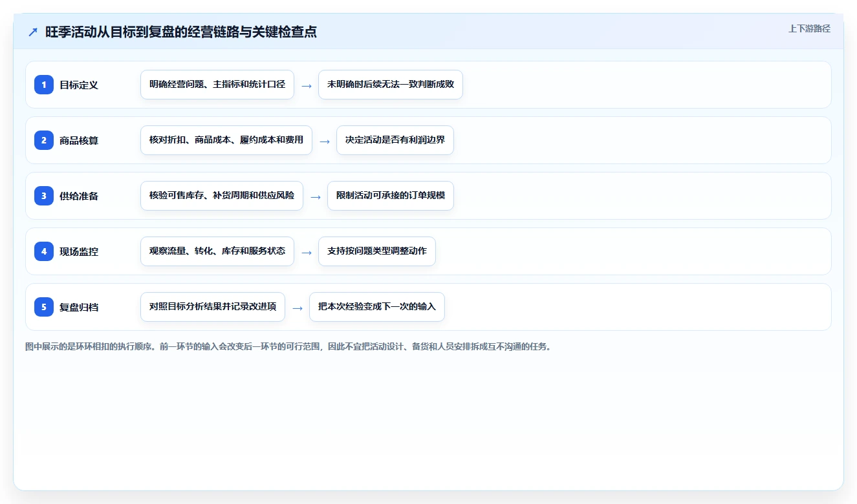The height and width of the screenshot is (504, 857).
Task: Click the box 观察流量、转化、库存和服务状态
Action: (217, 251)
